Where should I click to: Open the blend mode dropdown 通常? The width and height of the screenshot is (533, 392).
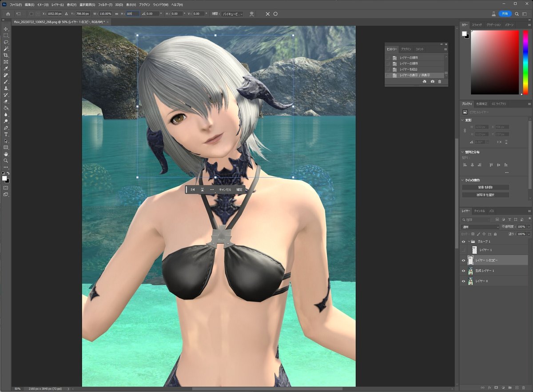pyautogui.click(x=480, y=227)
